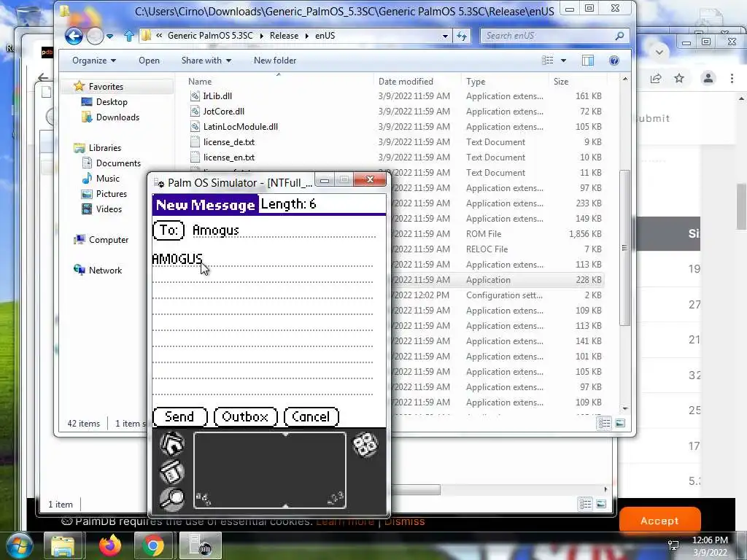Tap the Send button in Palm simulator
Image resolution: width=747 pixels, height=560 pixels.
(x=179, y=416)
